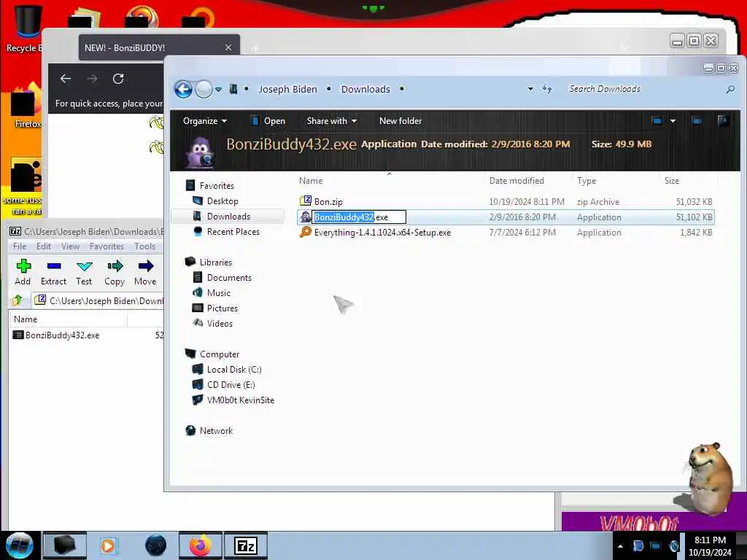
Task: Click the Search Downloads field
Action: [x=643, y=89]
